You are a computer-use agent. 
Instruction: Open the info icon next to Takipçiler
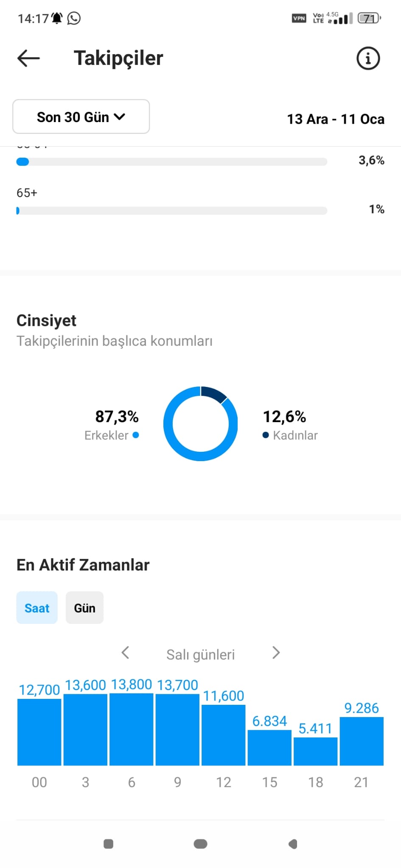tap(368, 58)
